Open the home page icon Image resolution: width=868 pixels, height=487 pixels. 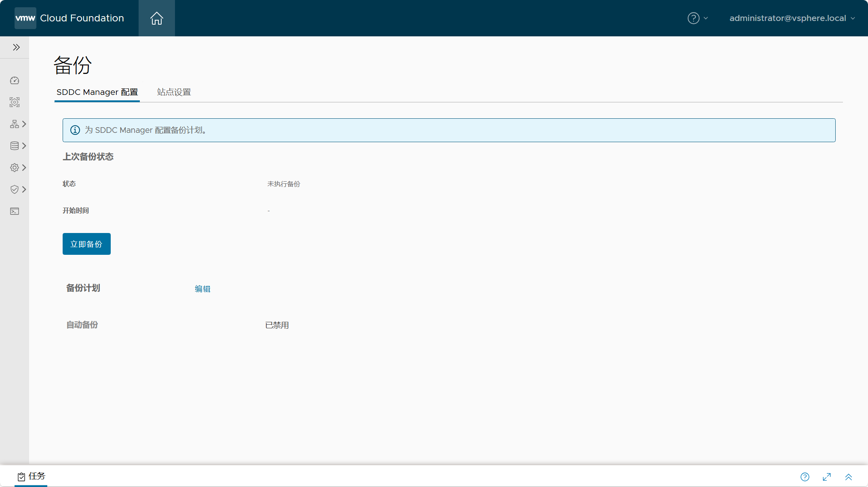[157, 18]
